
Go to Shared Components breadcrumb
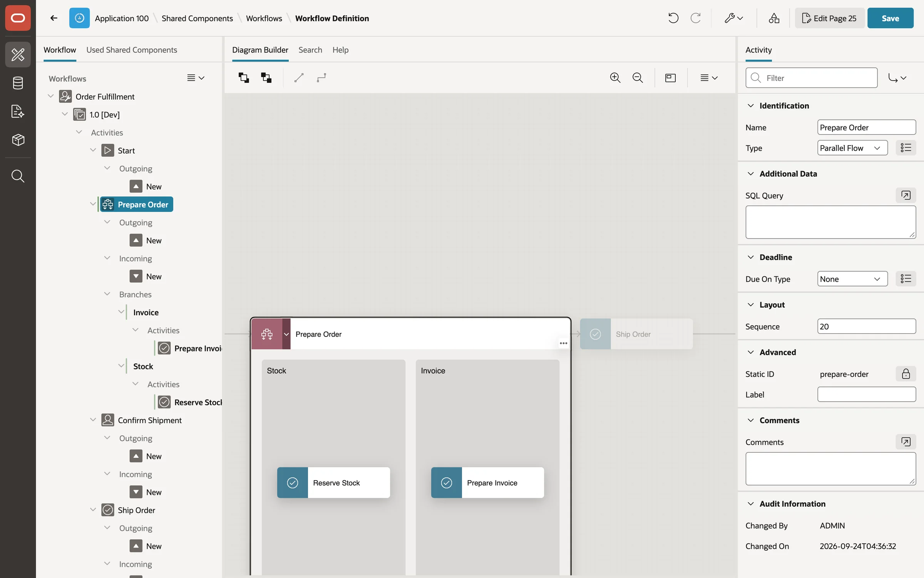pyautogui.click(x=197, y=18)
